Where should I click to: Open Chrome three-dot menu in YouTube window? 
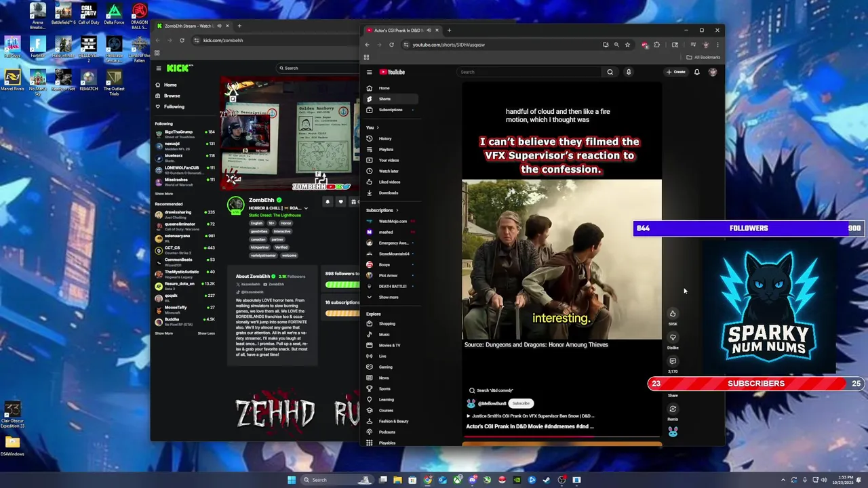coord(717,45)
